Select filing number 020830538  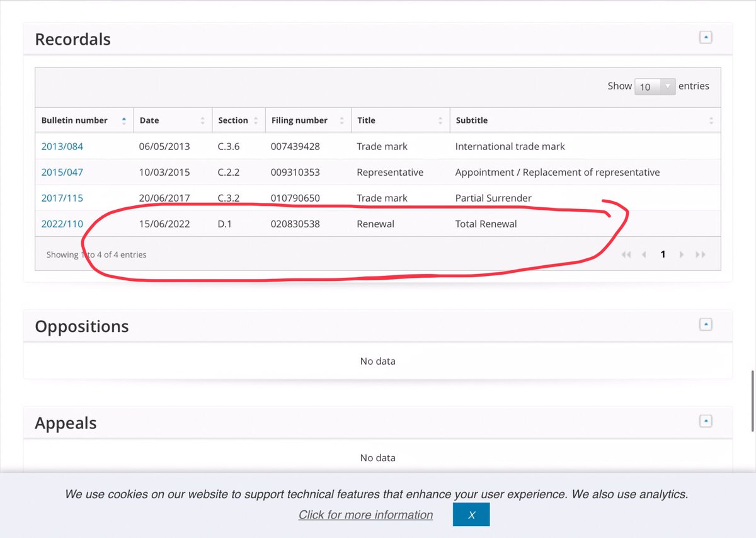point(295,224)
